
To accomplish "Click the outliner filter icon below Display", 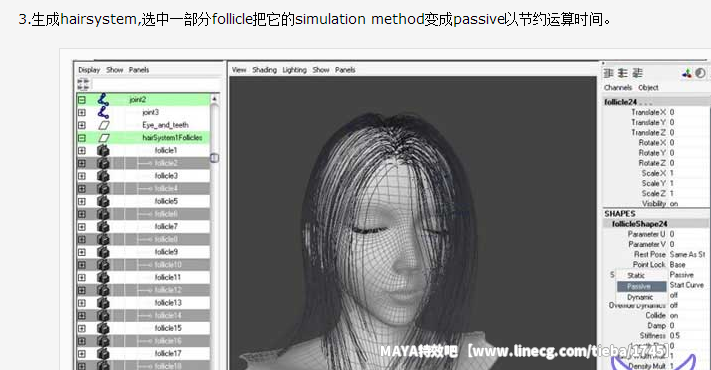I will (x=83, y=83).
